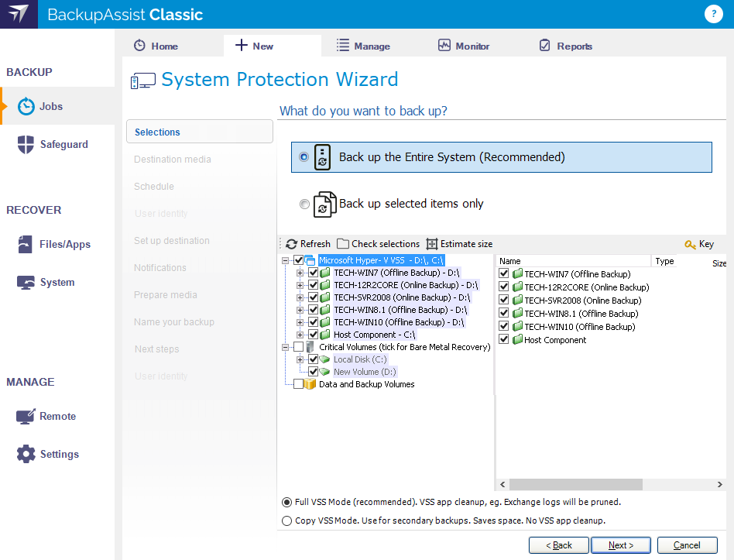Click the BackupAssist paper-plane logo icon

pyautogui.click(x=19, y=14)
